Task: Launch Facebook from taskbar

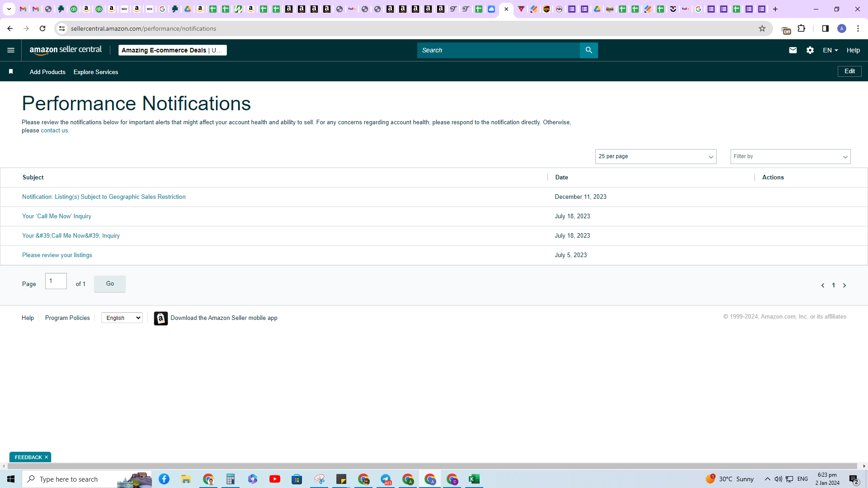Action: pos(164,479)
